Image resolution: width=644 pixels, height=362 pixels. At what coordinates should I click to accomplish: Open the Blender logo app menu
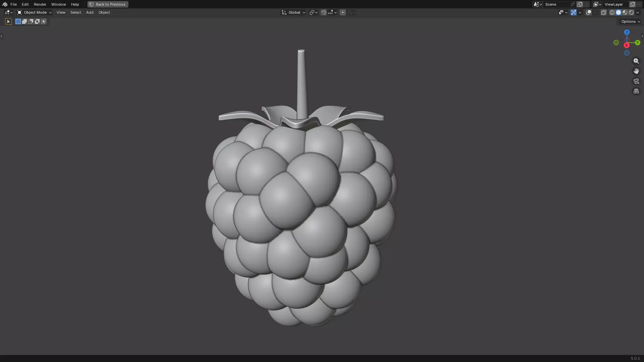[5, 4]
